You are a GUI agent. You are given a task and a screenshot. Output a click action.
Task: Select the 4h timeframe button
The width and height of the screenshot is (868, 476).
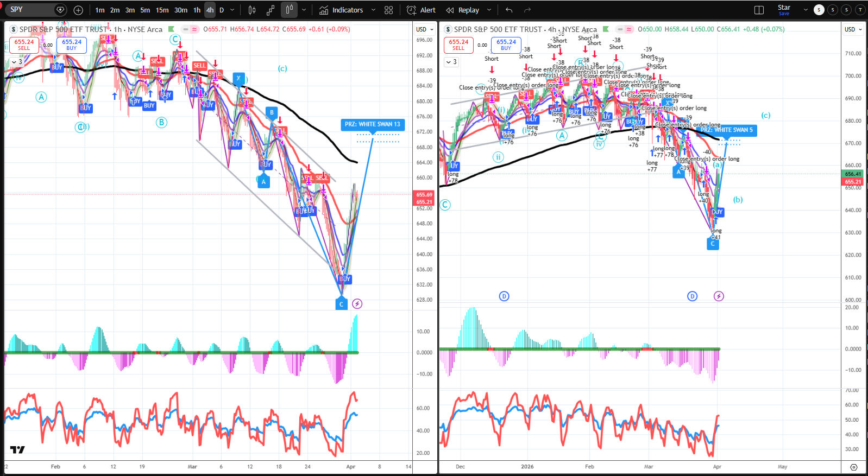210,10
